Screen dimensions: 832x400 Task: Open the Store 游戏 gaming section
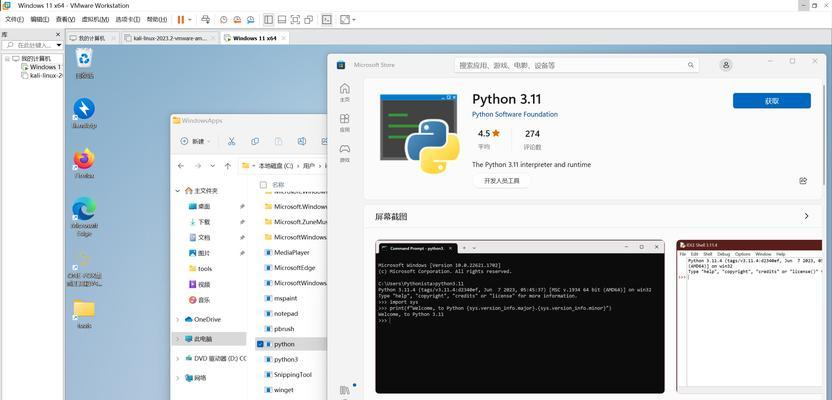(345, 153)
